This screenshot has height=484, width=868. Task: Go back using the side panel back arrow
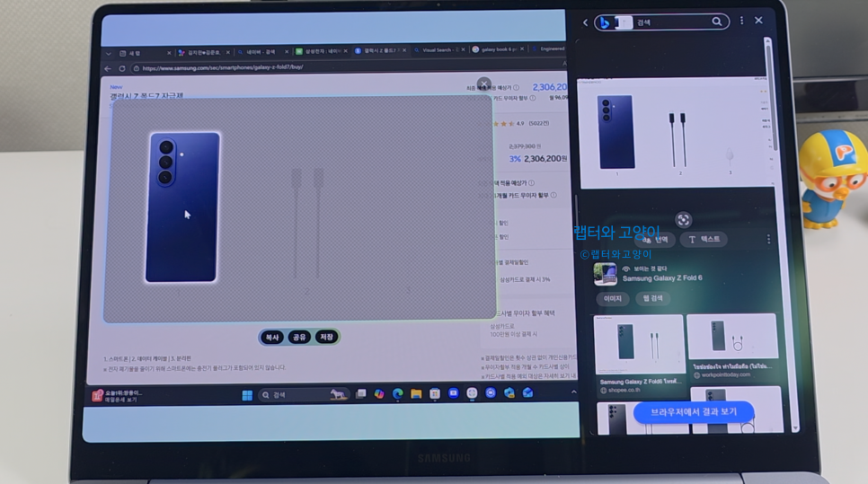[x=585, y=22]
